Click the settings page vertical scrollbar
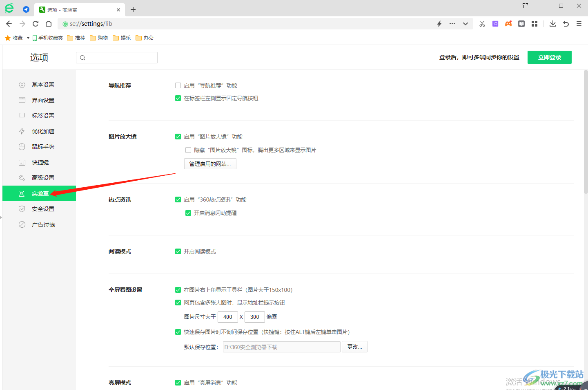The image size is (588, 390). [586, 132]
